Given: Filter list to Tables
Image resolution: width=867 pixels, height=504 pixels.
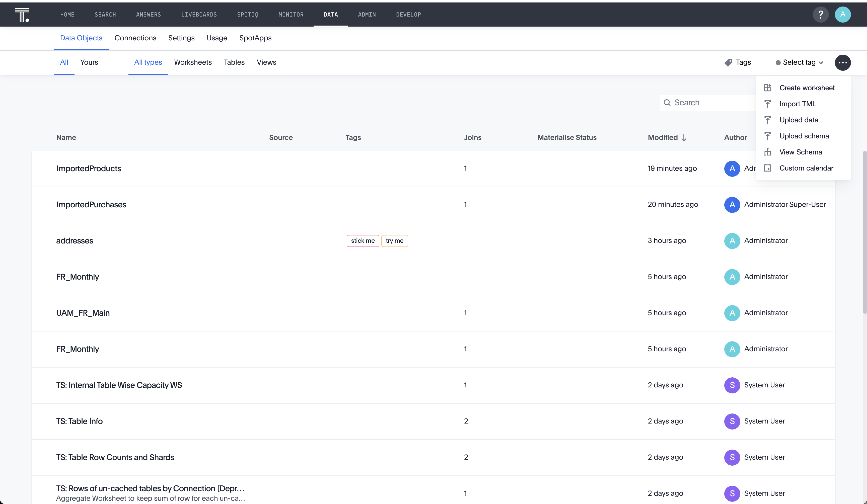Looking at the screenshot, I should (x=234, y=62).
